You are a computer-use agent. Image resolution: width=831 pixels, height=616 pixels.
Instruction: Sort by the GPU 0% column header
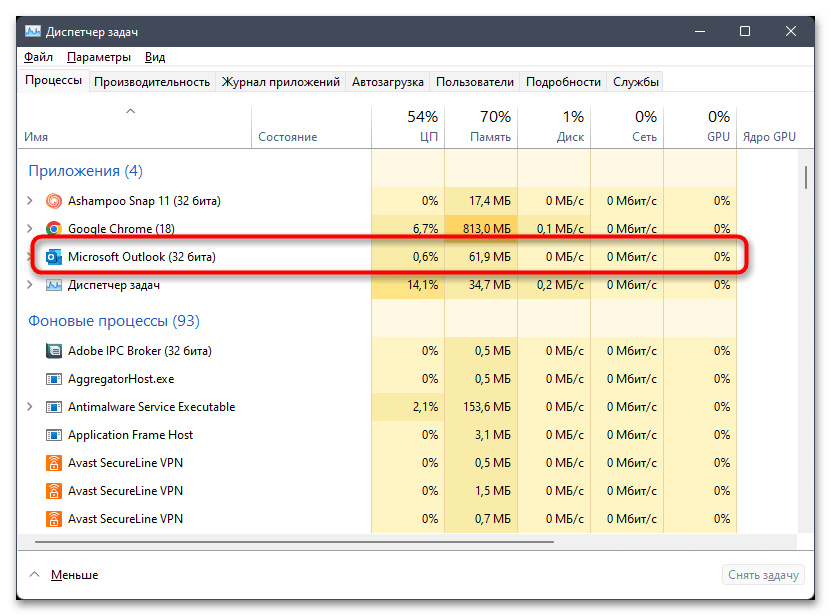(700, 127)
